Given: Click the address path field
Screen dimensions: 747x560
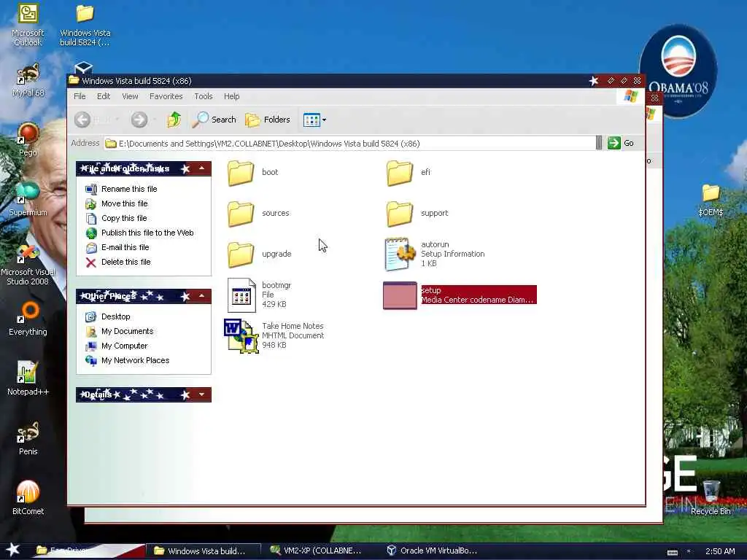Looking at the screenshot, I should 349,144.
